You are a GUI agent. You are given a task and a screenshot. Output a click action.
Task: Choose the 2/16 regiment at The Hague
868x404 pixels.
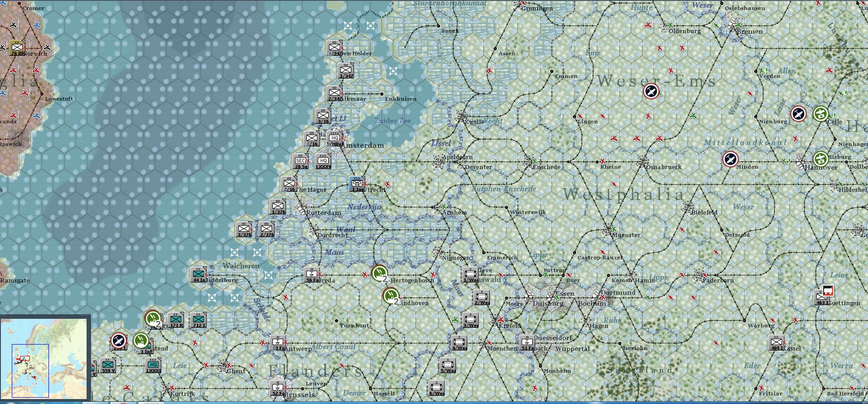pyautogui.click(x=289, y=184)
